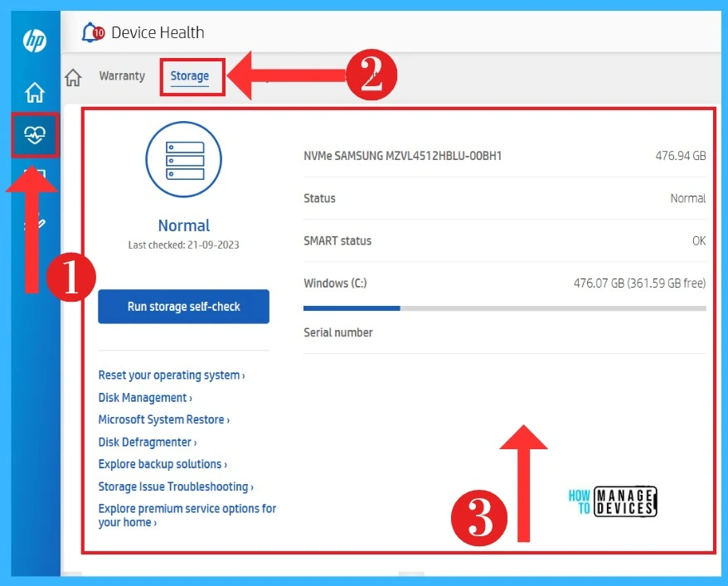This screenshot has width=728, height=586.
Task: Open Disk Management link
Action: click(x=145, y=398)
